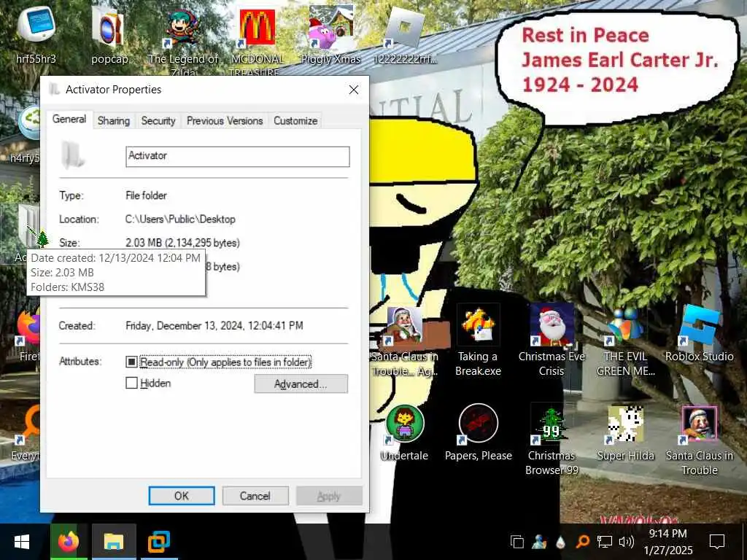Click the OK button
This screenshot has width=747, height=560.
click(x=182, y=496)
